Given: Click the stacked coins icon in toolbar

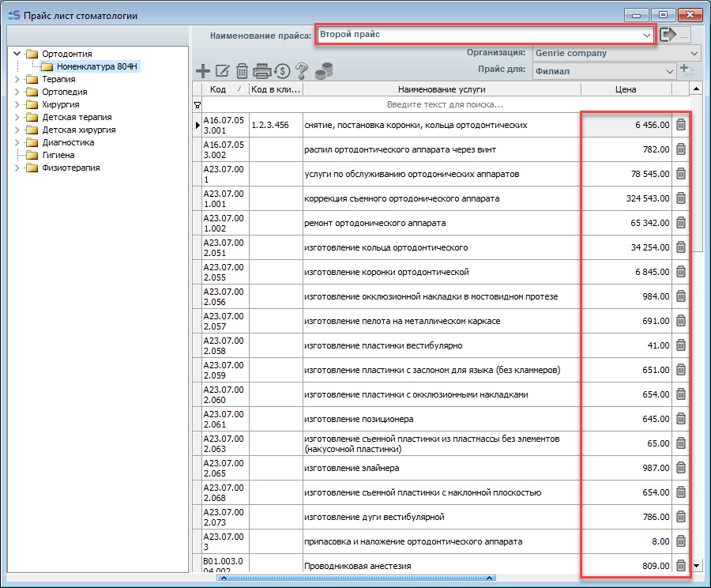Looking at the screenshot, I should tap(322, 72).
